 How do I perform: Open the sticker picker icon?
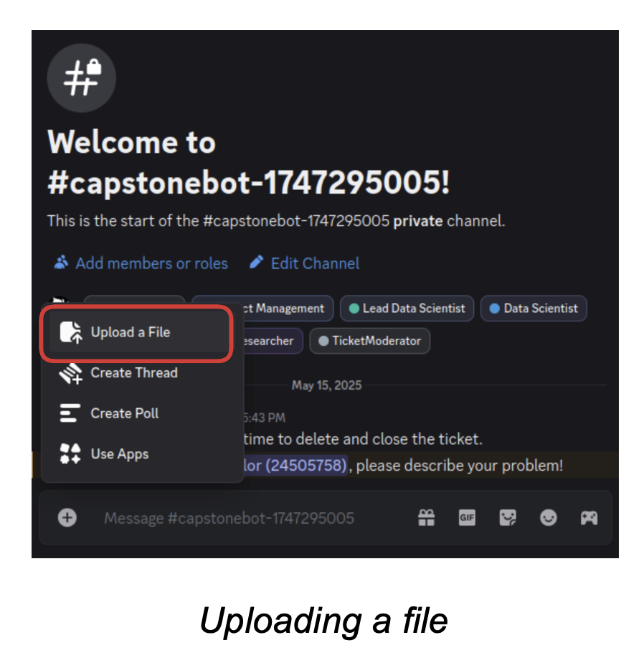pyautogui.click(x=508, y=517)
